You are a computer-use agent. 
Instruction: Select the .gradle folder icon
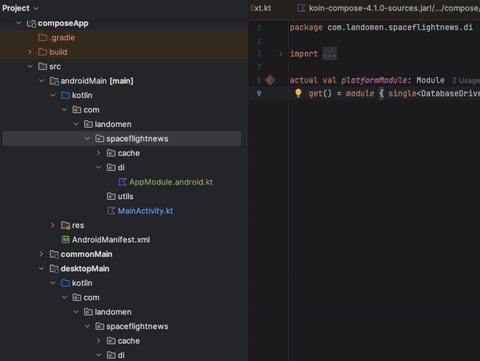pyautogui.click(x=42, y=37)
